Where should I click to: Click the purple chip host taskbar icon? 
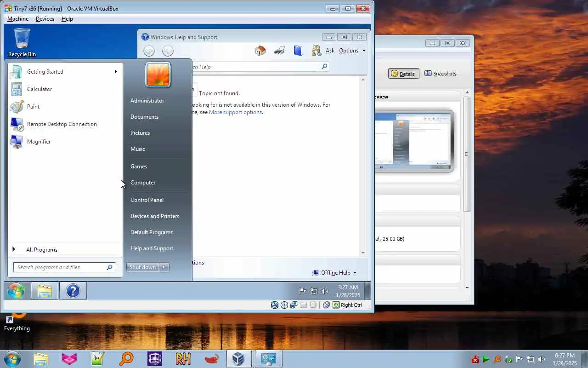[x=154, y=359]
